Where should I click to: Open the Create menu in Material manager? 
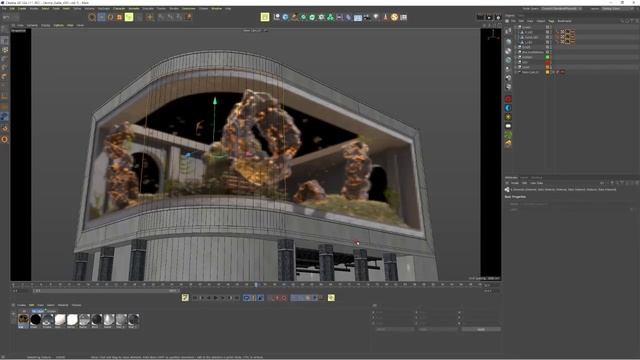click(x=21, y=305)
